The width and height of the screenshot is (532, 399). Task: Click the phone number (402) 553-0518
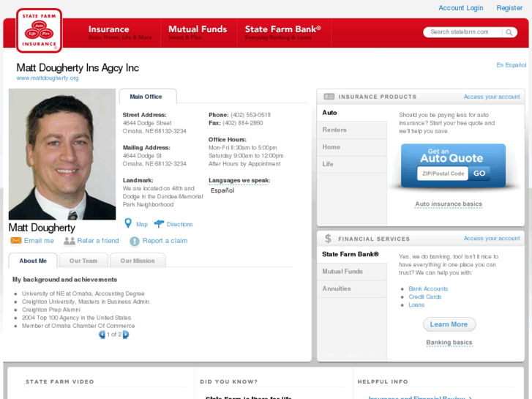[x=251, y=115]
